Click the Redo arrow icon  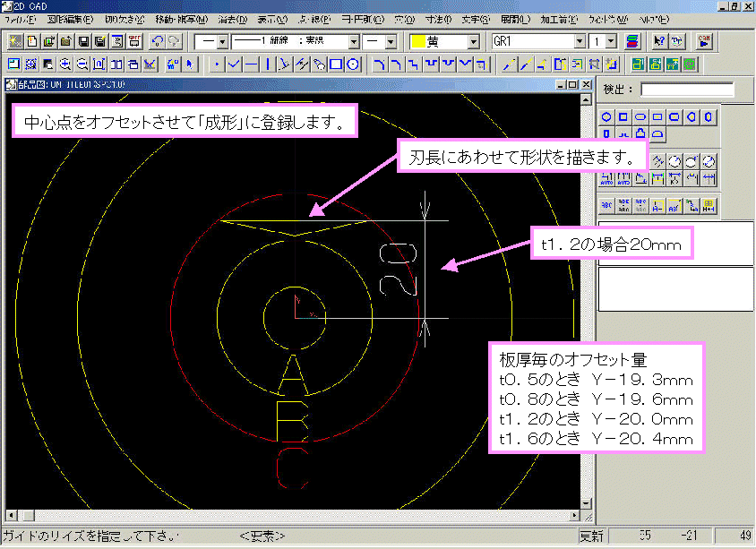tap(174, 41)
